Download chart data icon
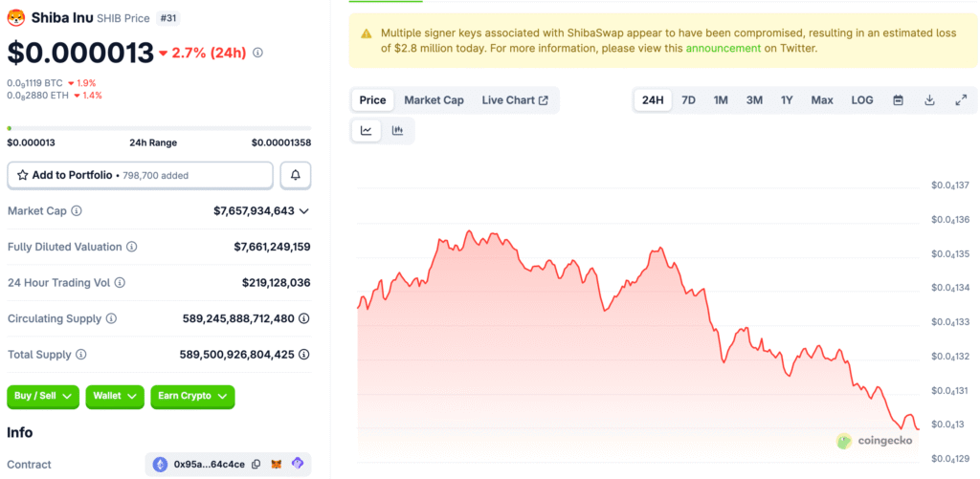The width and height of the screenshot is (980, 479). [929, 100]
